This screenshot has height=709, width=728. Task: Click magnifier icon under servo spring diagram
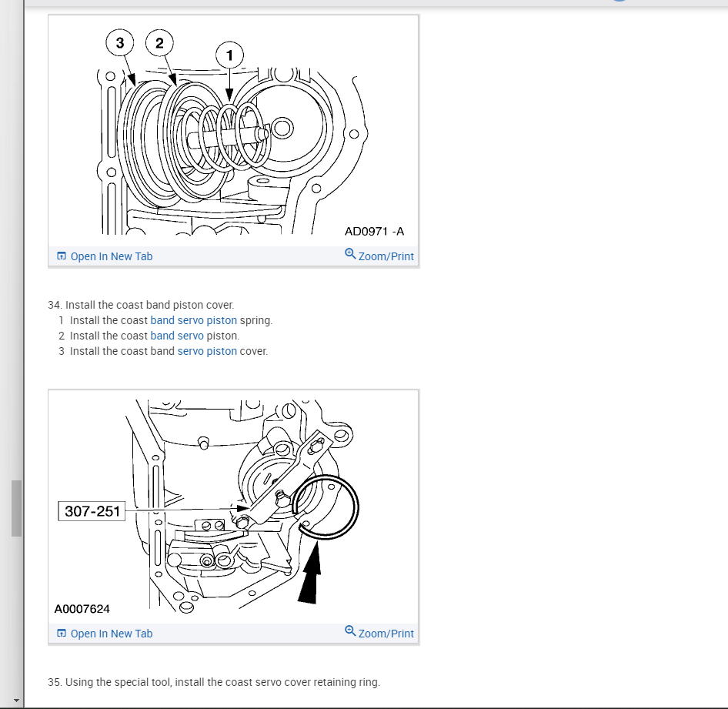click(x=350, y=254)
